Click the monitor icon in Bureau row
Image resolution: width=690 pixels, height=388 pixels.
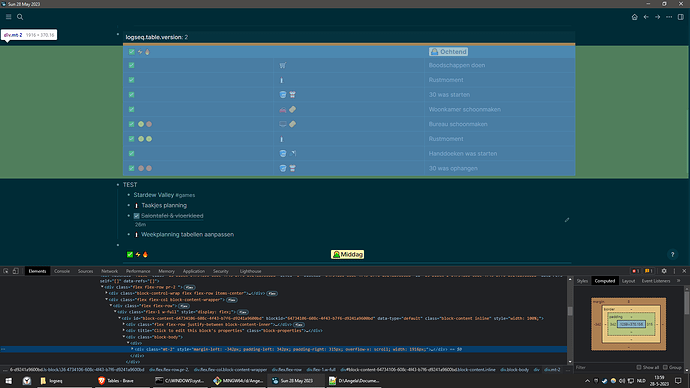[283, 124]
